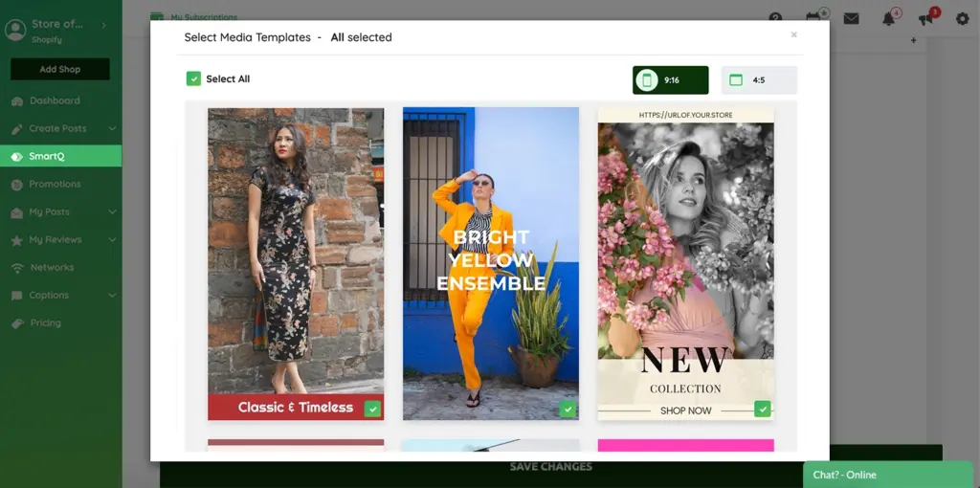Screen dimensions: 980x488
Task: Switch to the 4:5 aspect ratio
Action: (758, 80)
